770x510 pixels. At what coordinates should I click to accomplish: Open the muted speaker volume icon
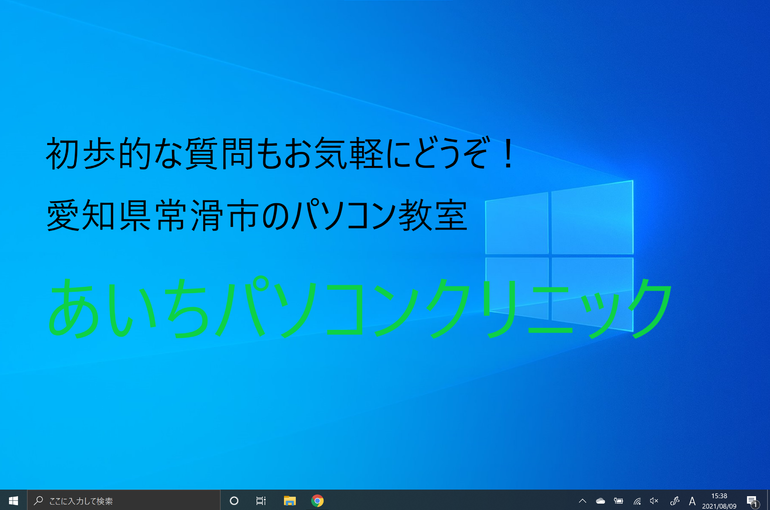(x=654, y=501)
